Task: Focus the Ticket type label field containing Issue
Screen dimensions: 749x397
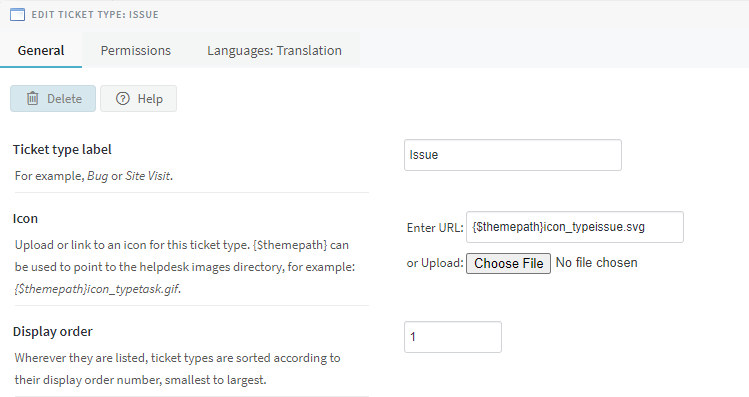Action: coord(513,155)
